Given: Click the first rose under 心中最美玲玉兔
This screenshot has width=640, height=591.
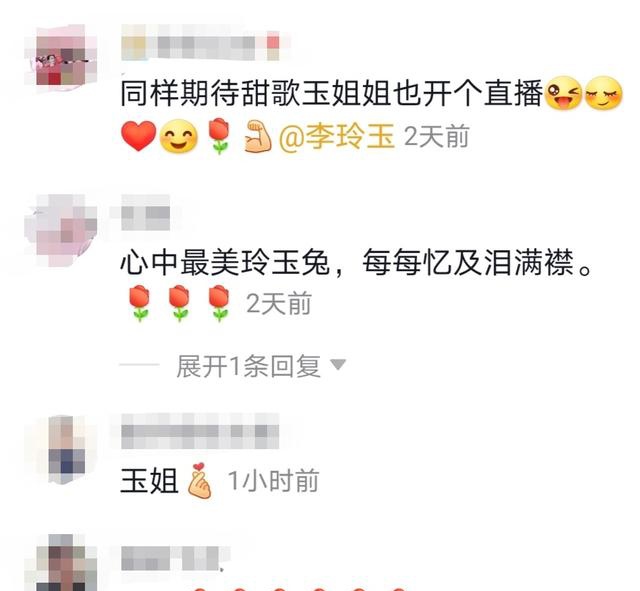Looking at the screenshot, I should pos(140,304).
